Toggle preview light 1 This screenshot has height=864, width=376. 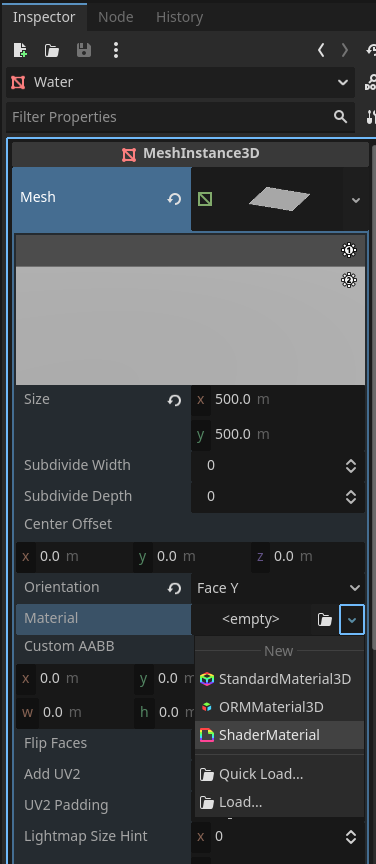point(348,251)
